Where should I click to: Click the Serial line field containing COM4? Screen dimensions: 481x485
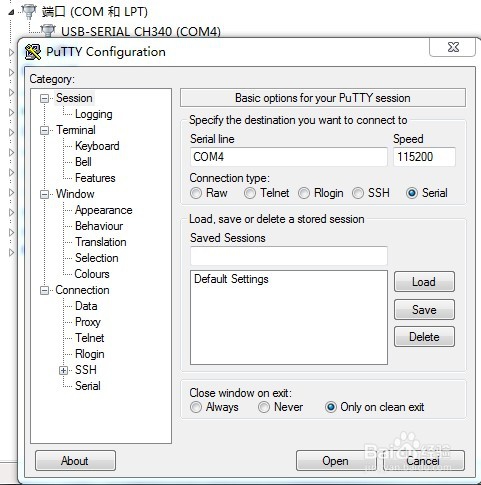pyautogui.click(x=289, y=157)
